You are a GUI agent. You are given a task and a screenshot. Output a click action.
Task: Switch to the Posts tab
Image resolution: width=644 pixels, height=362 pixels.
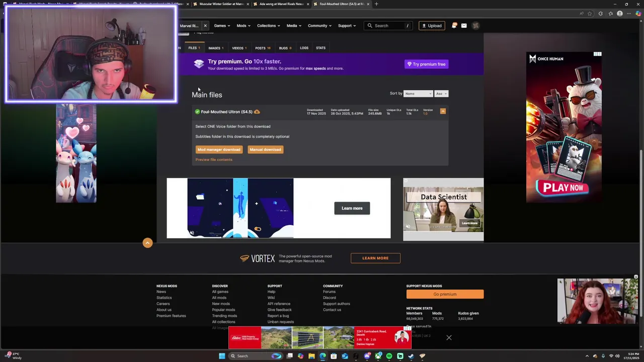pyautogui.click(x=263, y=48)
